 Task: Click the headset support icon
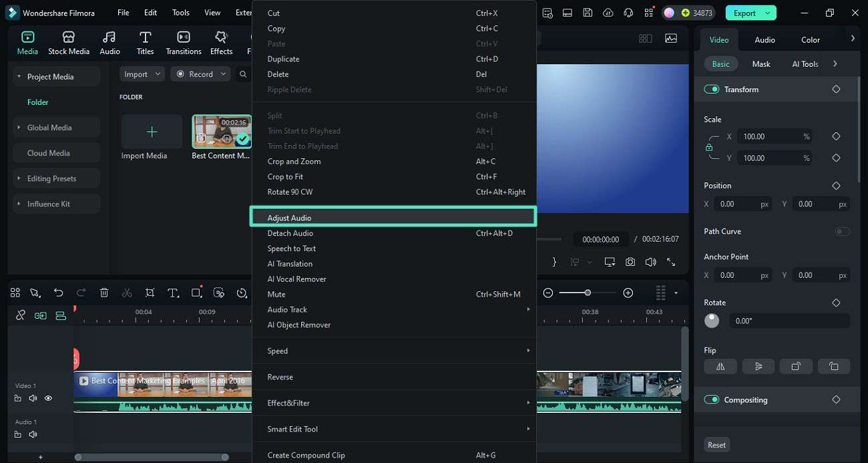628,13
